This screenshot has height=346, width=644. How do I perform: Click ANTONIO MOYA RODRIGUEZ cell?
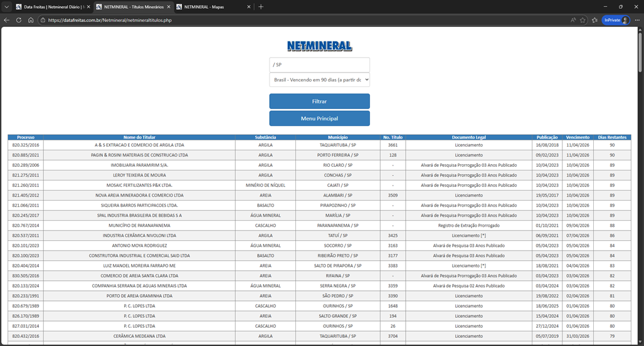point(139,246)
